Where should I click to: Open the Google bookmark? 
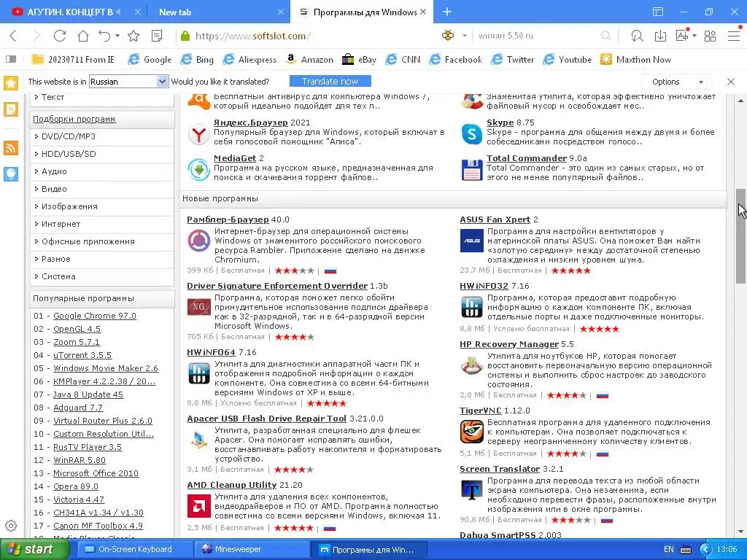150,60
